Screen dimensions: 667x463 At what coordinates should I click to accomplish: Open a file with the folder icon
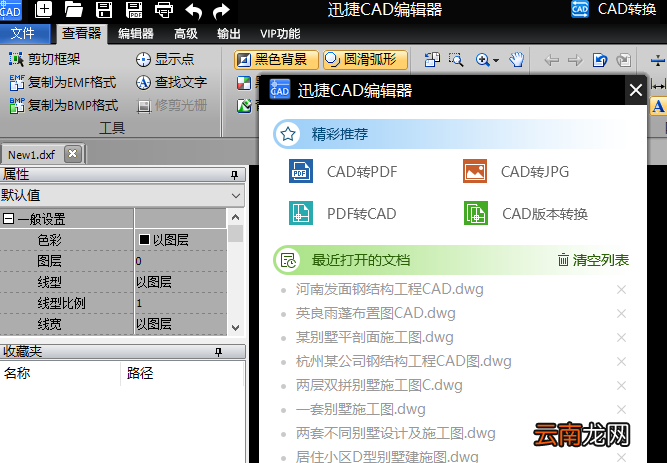coord(73,9)
